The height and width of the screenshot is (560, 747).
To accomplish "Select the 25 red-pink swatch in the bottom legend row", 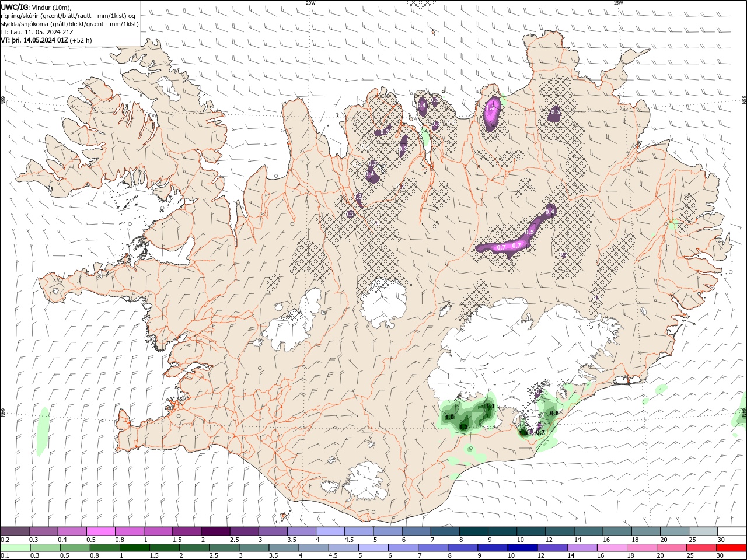I will 701,548.
